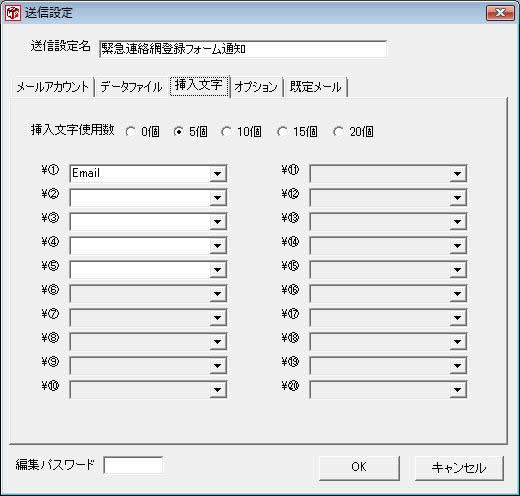This screenshot has height=496, width=520.
Task: Switch to the メールアカウント tab
Action: (x=53, y=87)
